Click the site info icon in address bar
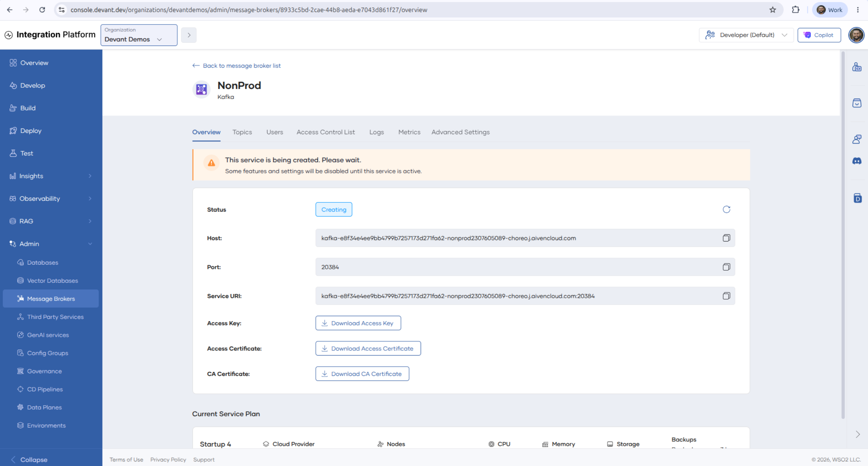 [62, 10]
